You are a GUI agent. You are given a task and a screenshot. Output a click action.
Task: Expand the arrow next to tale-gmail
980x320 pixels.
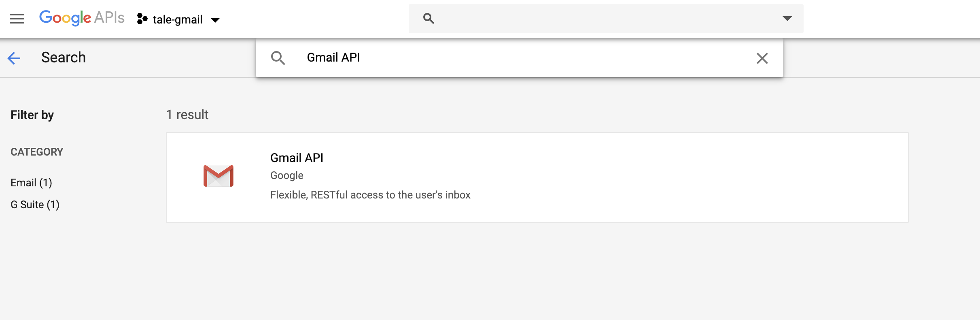pyautogui.click(x=215, y=20)
